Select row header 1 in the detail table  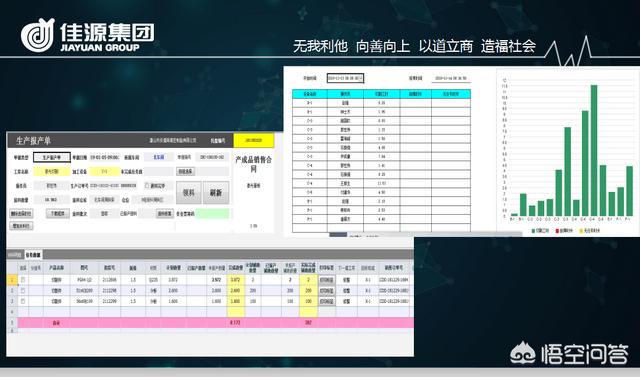pyautogui.click(x=12, y=280)
